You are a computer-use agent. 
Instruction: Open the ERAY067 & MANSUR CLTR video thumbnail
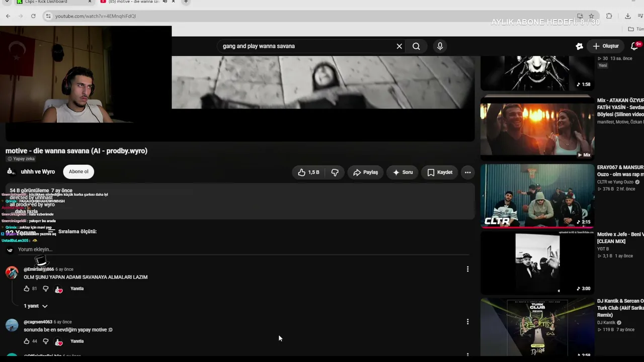tap(537, 196)
